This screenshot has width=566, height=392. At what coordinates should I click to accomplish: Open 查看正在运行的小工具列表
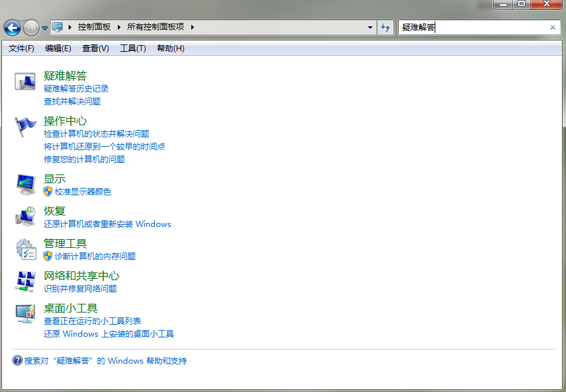92,321
